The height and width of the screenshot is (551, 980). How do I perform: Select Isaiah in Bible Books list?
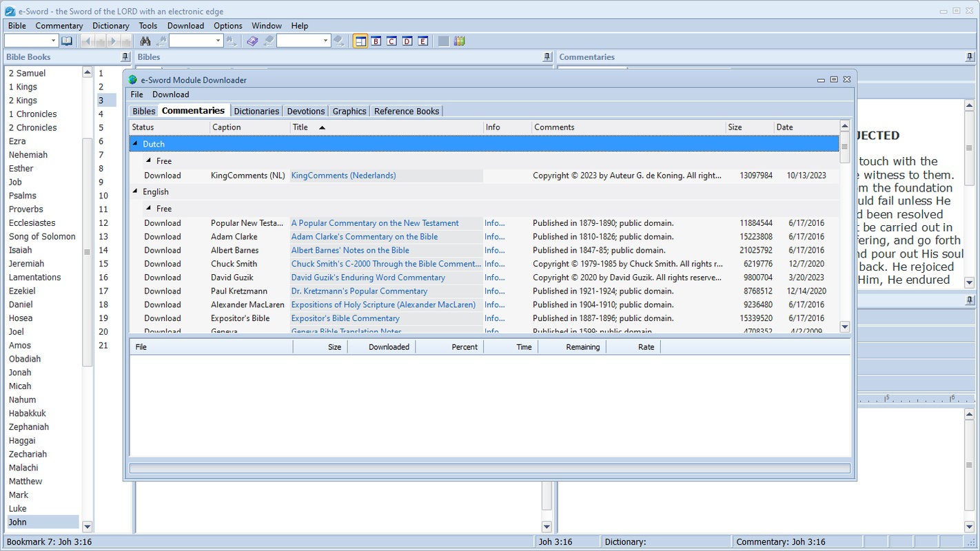20,250
